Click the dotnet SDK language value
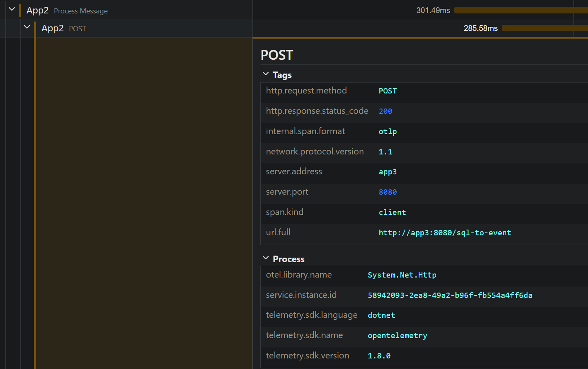Viewport: 588px width, 369px height. pyautogui.click(x=381, y=315)
